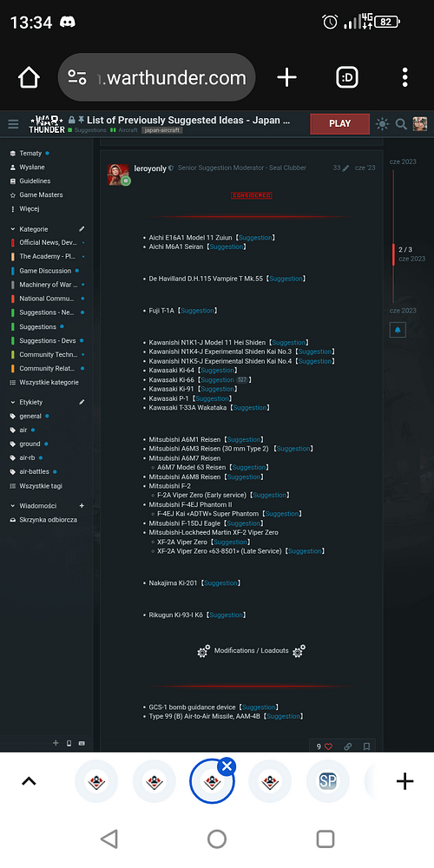
Task: Tap the warthunder.com address bar
Action: tap(156, 77)
